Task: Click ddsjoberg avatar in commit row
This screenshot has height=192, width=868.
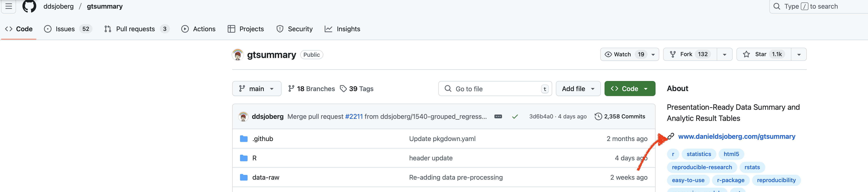Action: [x=243, y=117]
